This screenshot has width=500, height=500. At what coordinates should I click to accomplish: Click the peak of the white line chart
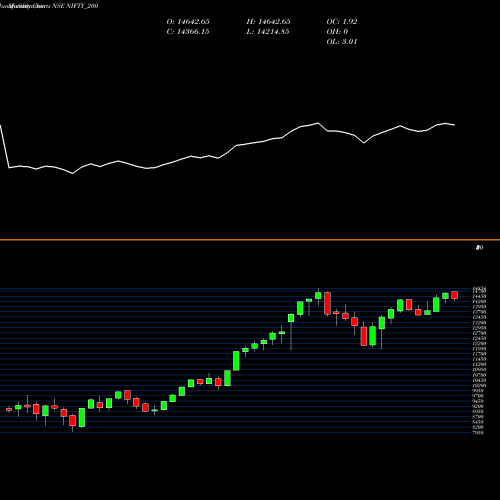[x=318, y=123]
